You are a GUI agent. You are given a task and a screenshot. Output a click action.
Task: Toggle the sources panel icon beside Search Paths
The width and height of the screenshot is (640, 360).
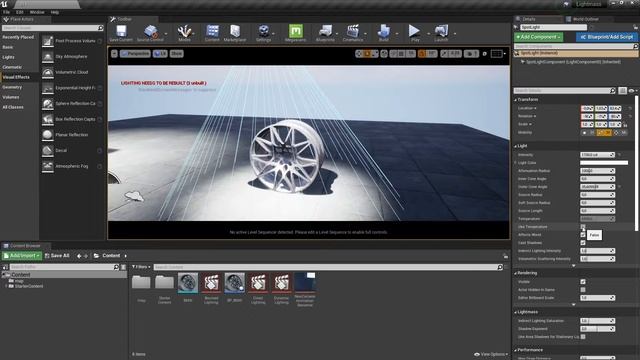point(5,267)
